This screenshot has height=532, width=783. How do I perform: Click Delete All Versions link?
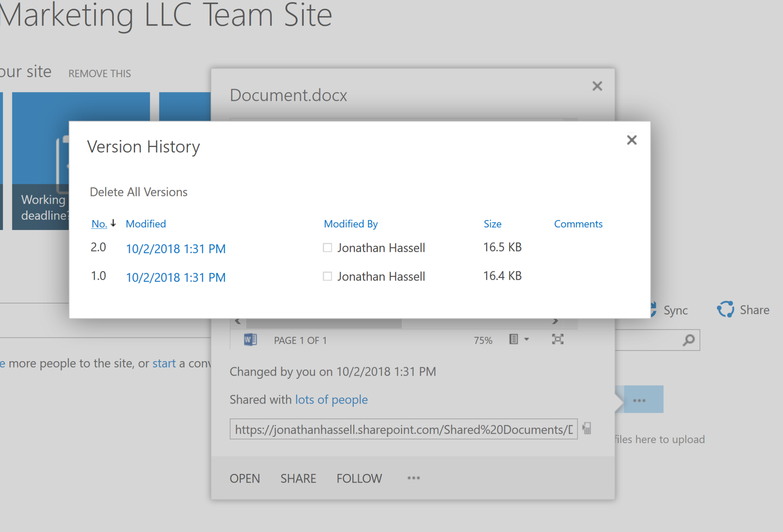tap(138, 192)
